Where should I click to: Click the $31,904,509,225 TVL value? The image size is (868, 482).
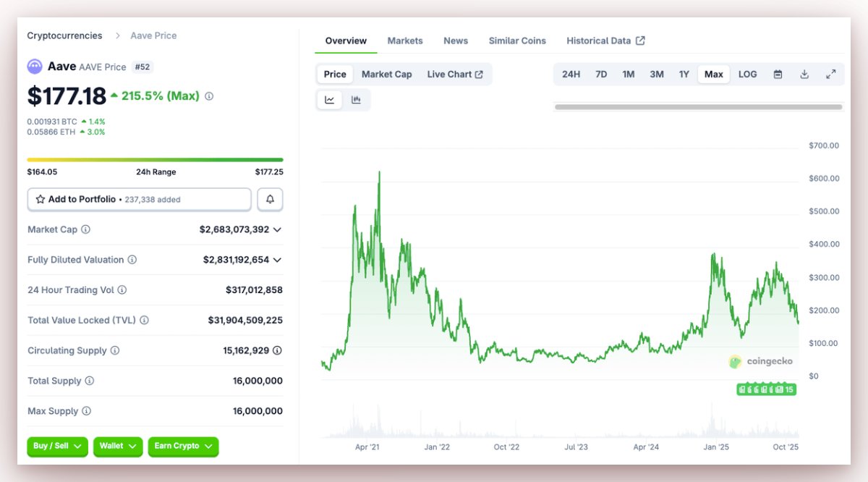tap(245, 321)
